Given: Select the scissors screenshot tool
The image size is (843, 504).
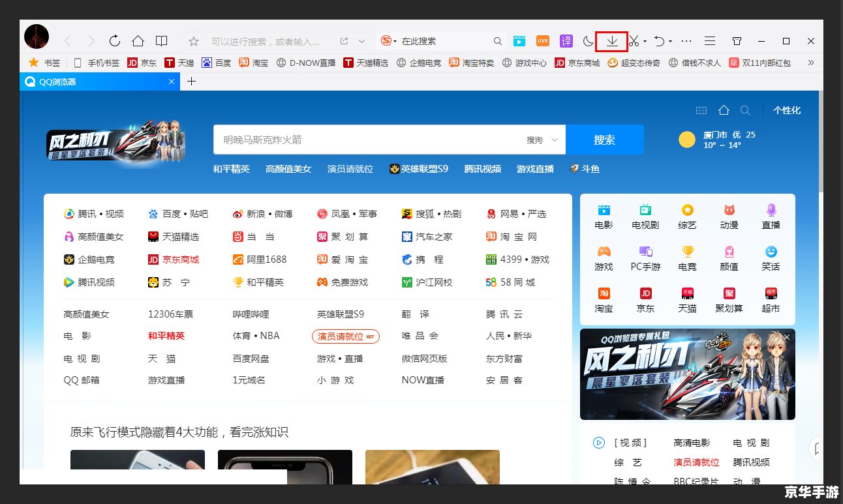Looking at the screenshot, I should click(634, 41).
